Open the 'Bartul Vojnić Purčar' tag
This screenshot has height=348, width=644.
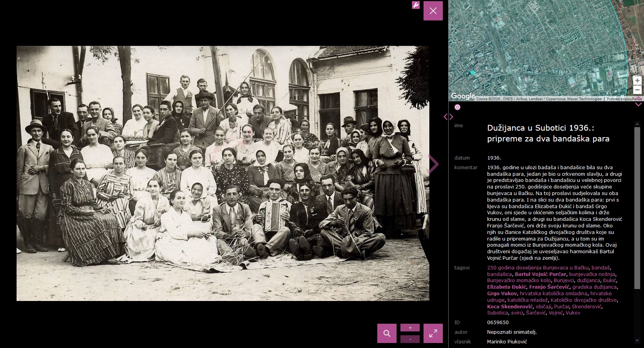[541, 274]
